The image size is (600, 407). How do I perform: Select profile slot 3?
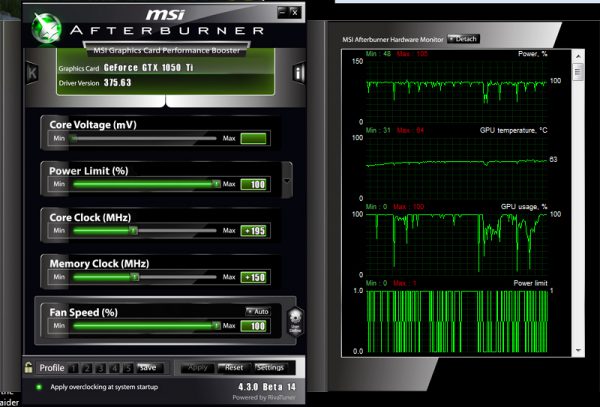point(101,368)
